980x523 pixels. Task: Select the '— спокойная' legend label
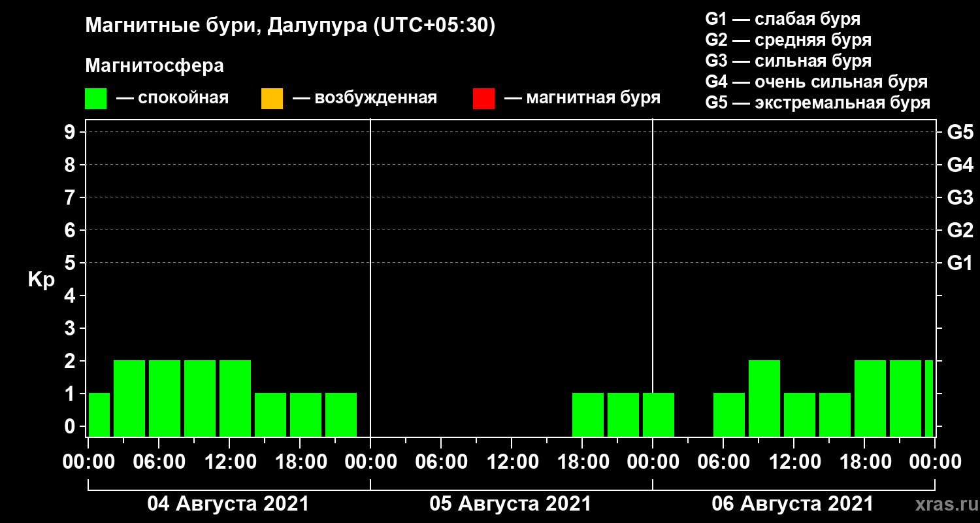coord(172,98)
